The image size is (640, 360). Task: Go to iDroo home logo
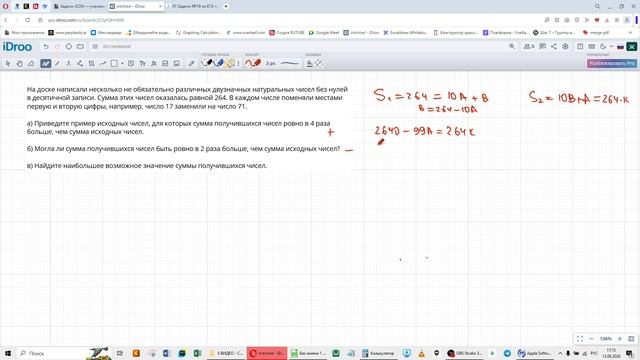click(x=17, y=47)
